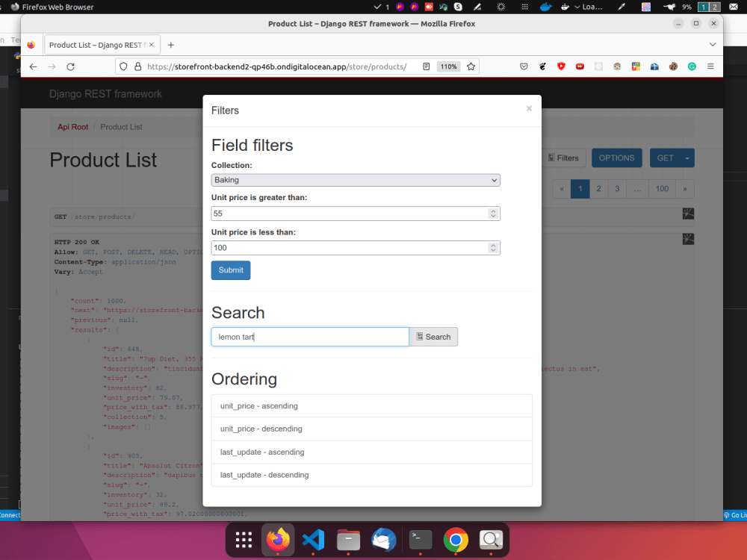Expand the GET button dropdown caret
The height and width of the screenshot is (560, 747).
(687, 158)
